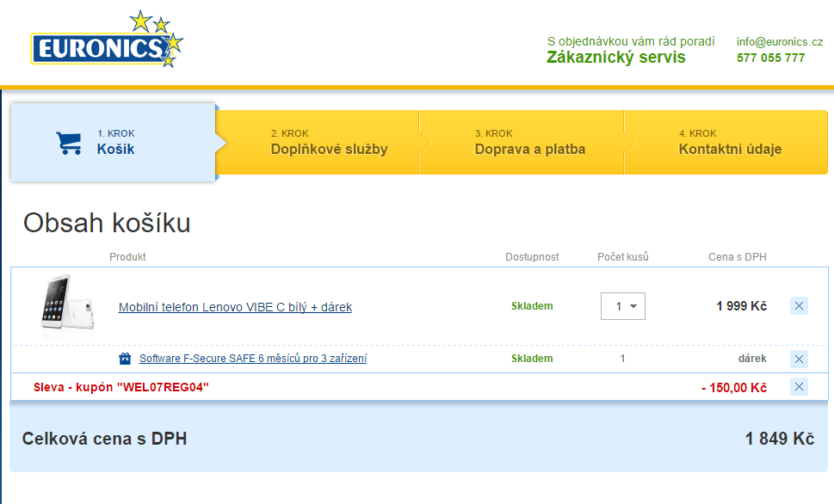This screenshot has width=834, height=504.
Task: Click the shopping cart icon in step 1
Action: pyautogui.click(x=69, y=143)
